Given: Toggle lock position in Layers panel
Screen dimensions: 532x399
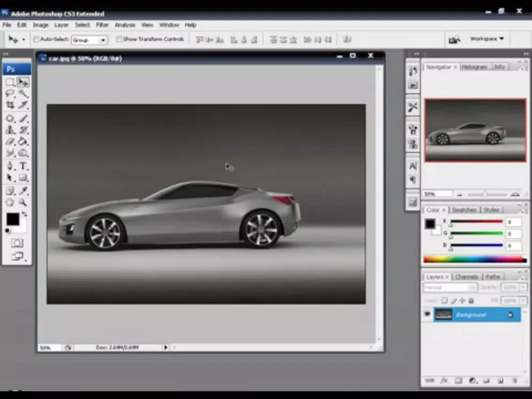Looking at the screenshot, I should point(462,301).
